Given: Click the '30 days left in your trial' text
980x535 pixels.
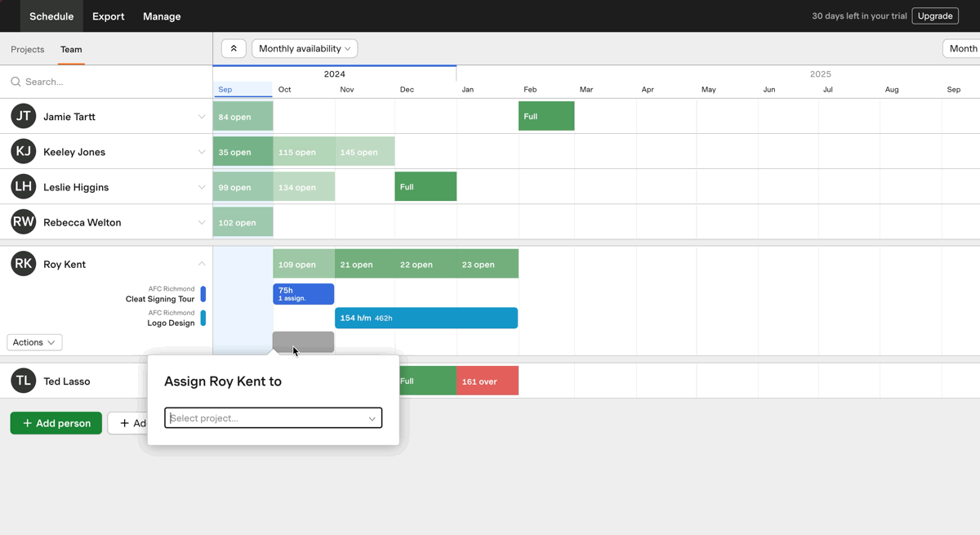Looking at the screenshot, I should click(859, 16).
